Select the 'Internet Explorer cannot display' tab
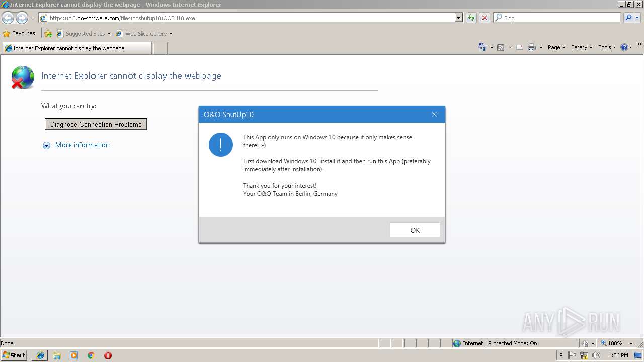Screen dimensions: 644x362 76,48
